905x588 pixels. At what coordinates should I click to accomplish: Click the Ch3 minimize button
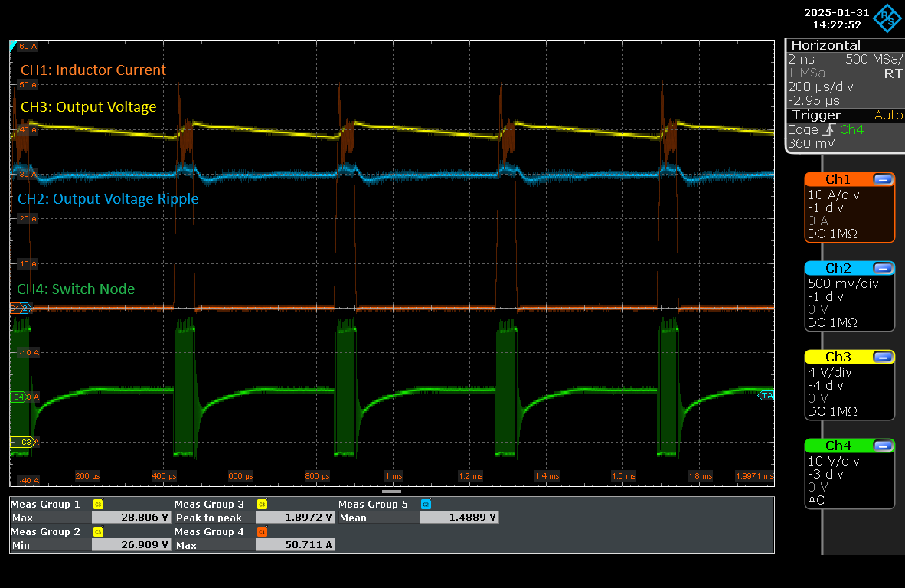883,357
